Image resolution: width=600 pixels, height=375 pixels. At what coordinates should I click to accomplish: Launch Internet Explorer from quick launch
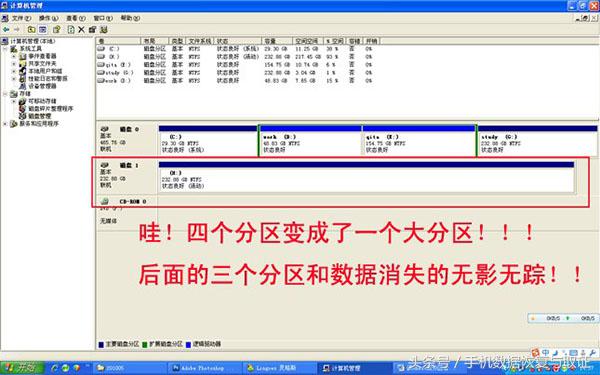coord(54,368)
